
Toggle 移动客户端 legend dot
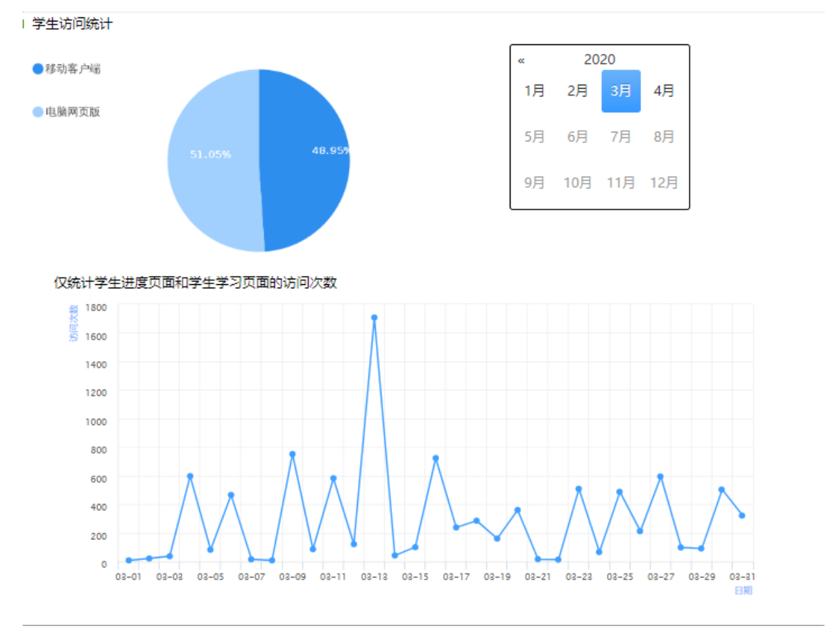tap(37, 69)
